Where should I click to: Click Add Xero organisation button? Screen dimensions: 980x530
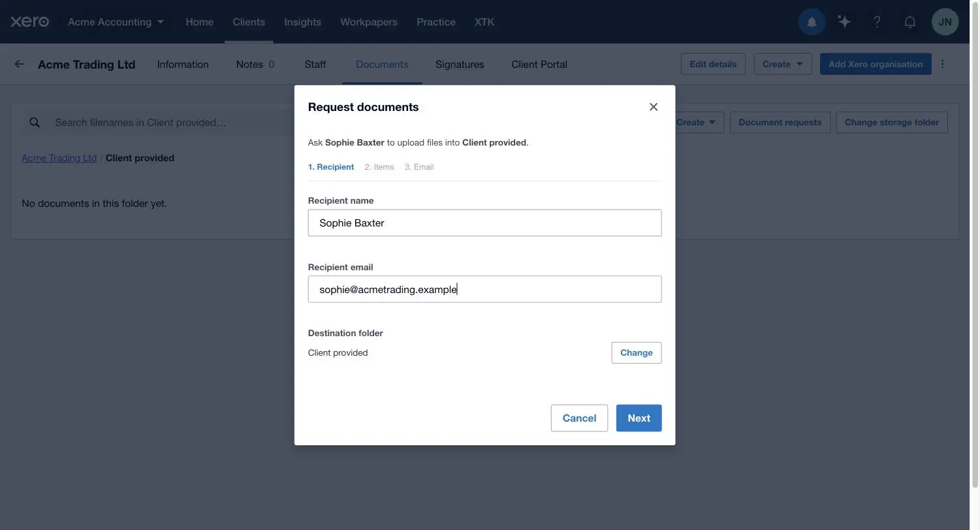(876, 64)
